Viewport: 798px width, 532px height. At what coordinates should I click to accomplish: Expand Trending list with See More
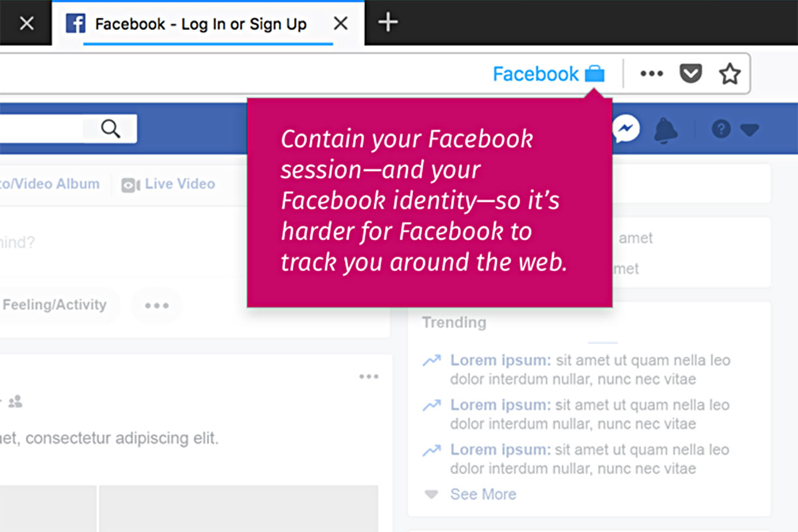tap(483, 494)
